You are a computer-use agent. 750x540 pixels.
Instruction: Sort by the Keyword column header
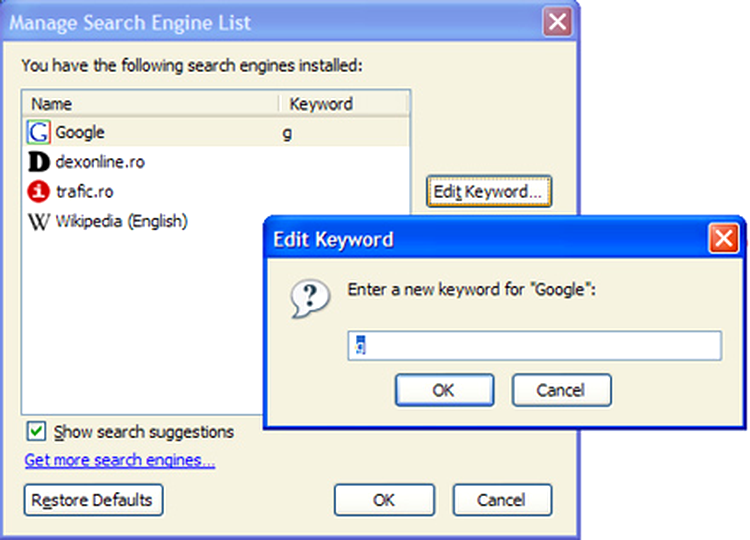pos(343,104)
